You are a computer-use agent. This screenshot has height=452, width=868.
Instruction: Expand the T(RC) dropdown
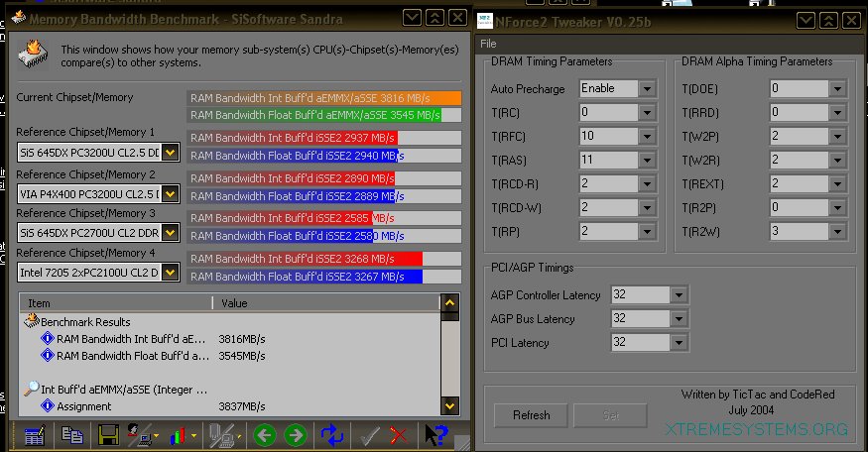coord(647,113)
